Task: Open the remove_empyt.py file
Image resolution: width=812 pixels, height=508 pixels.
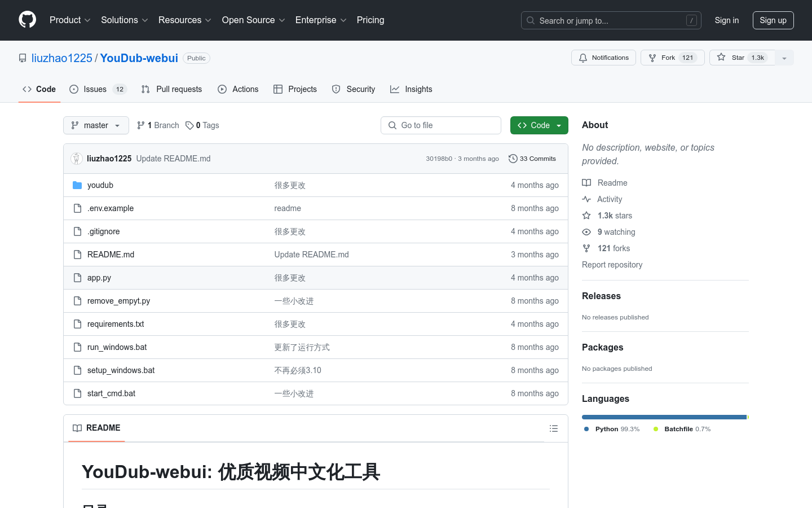Action: [118, 301]
